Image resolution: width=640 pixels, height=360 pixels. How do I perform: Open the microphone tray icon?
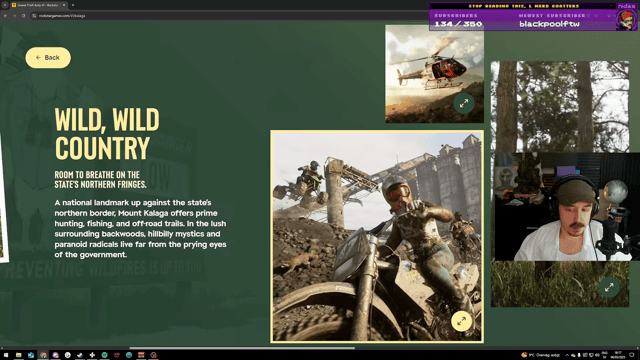click(x=579, y=355)
